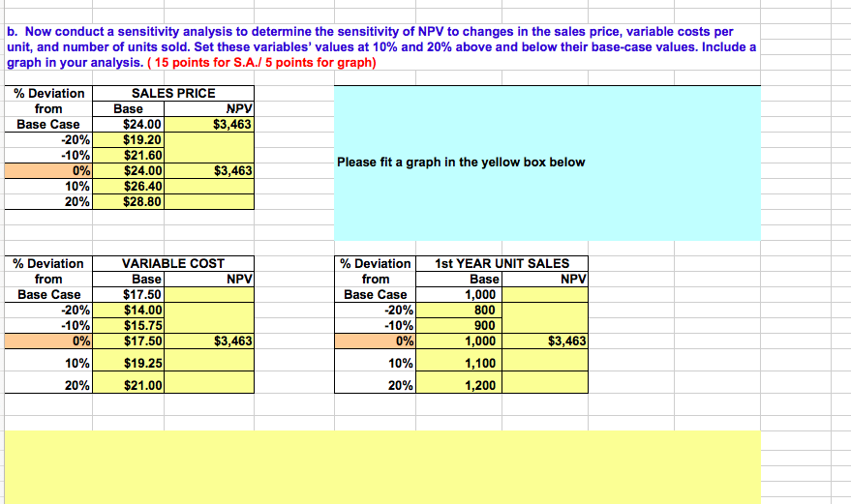Viewport: 851px width, 504px height.
Task: Select $17.50 in the Variable Cost Base Case row
Action: click(128, 295)
